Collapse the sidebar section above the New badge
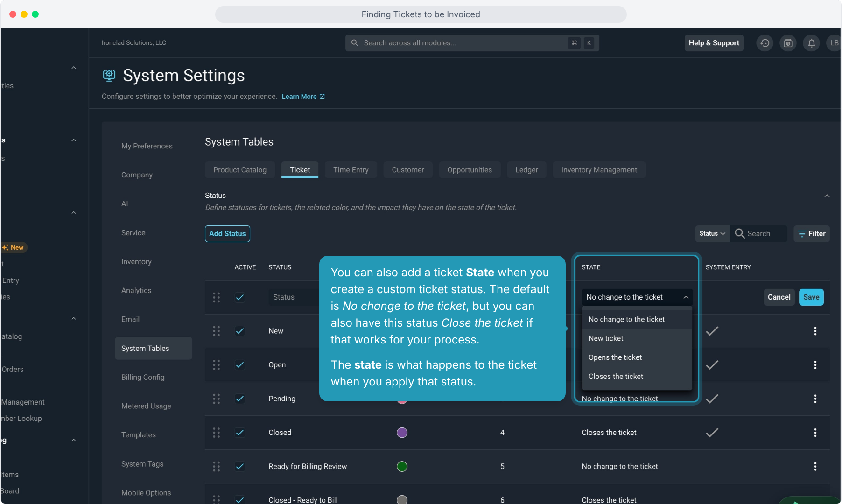The image size is (842, 504). click(74, 213)
